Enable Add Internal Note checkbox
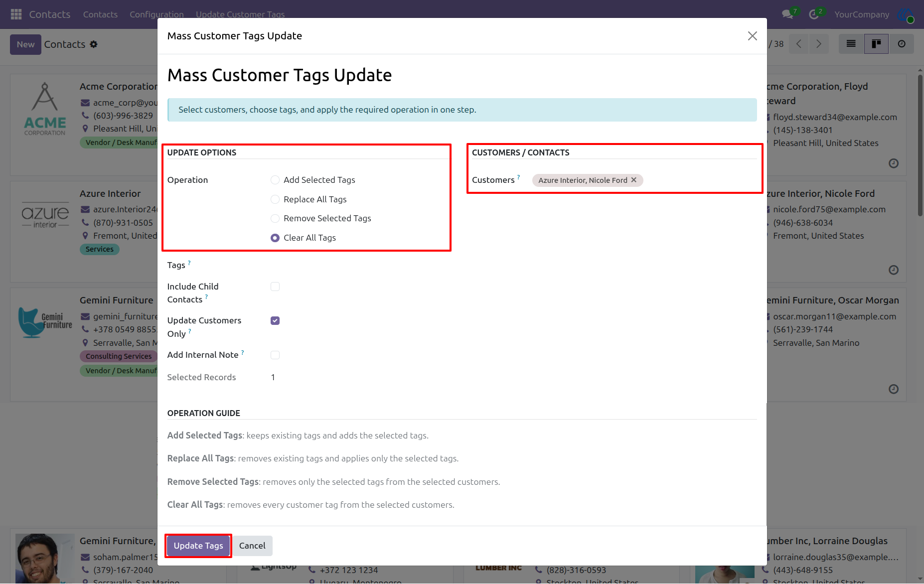 [x=275, y=355]
